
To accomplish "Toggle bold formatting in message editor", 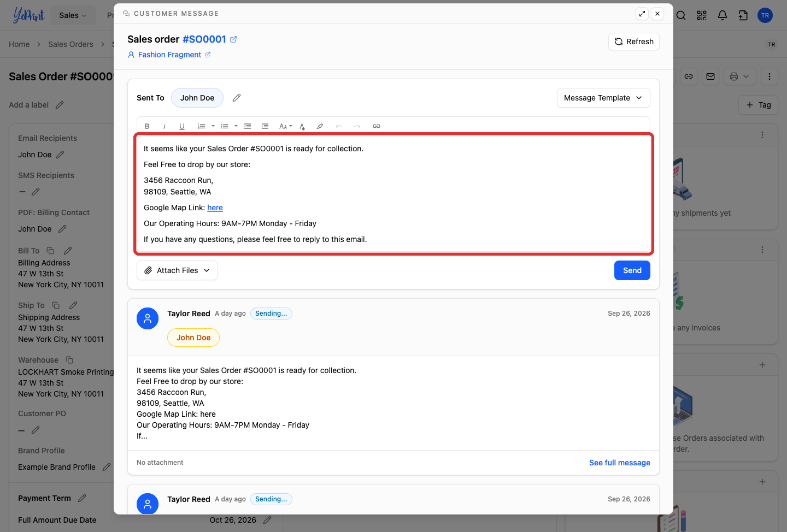I will click(x=147, y=126).
